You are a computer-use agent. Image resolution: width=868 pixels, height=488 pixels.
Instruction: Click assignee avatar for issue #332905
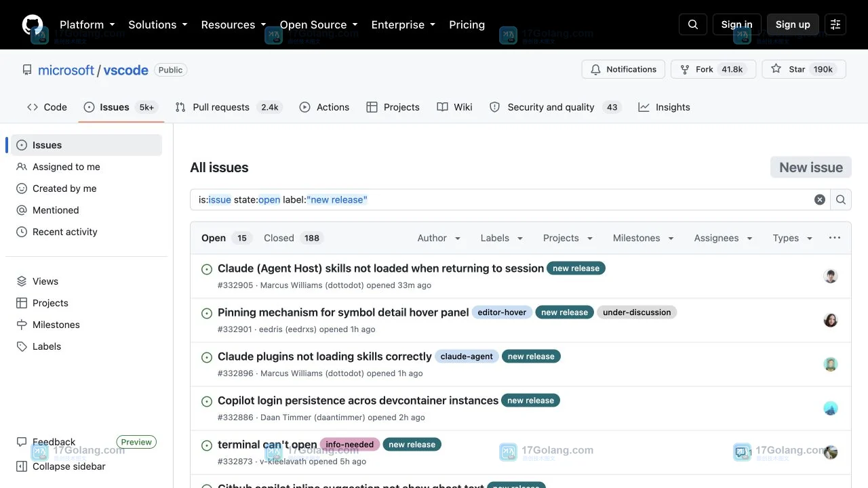[x=831, y=276]
